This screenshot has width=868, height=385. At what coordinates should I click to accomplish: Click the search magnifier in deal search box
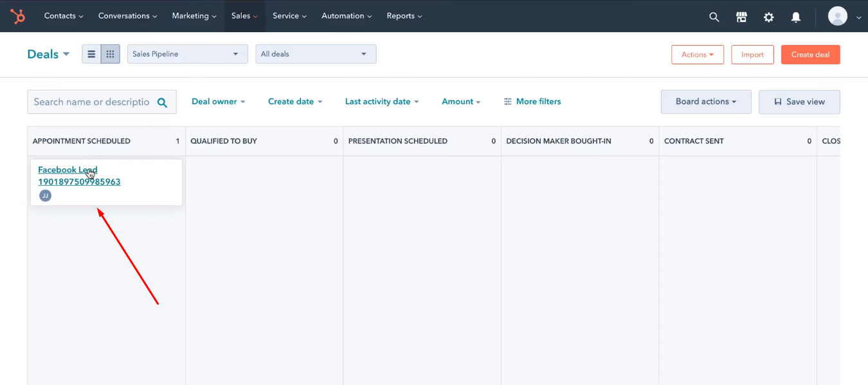pyautogui.click(x=162, y=102)
